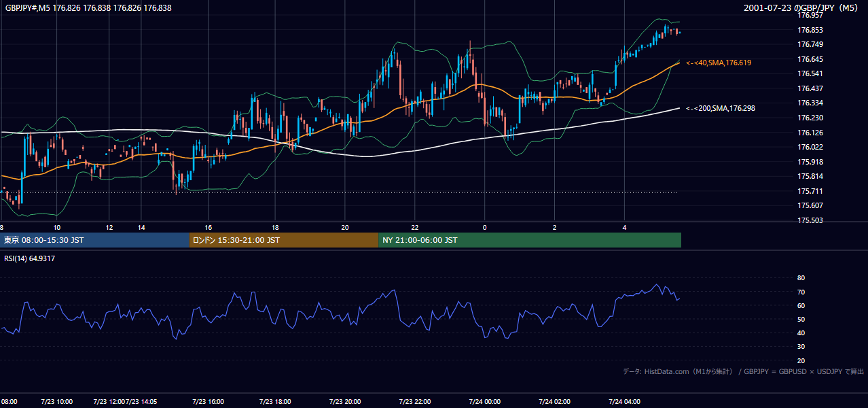The width and height of the screenshot is (868, 408).
Task: Click price axis value 176.437
Action: pyautogui.click(x=810, y=88)
